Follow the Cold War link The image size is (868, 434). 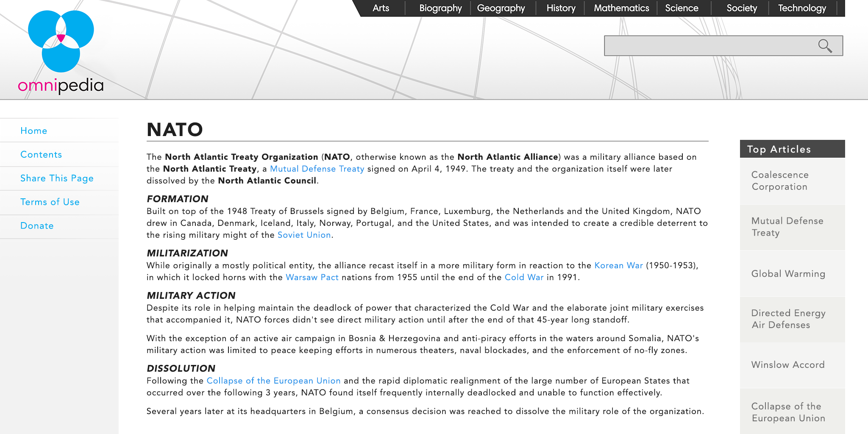click(x=524, y=277)
